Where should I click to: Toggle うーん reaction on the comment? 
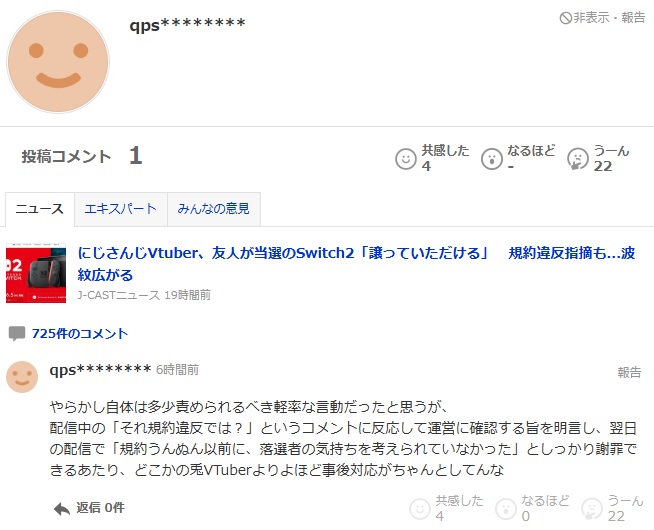point(613,508)
